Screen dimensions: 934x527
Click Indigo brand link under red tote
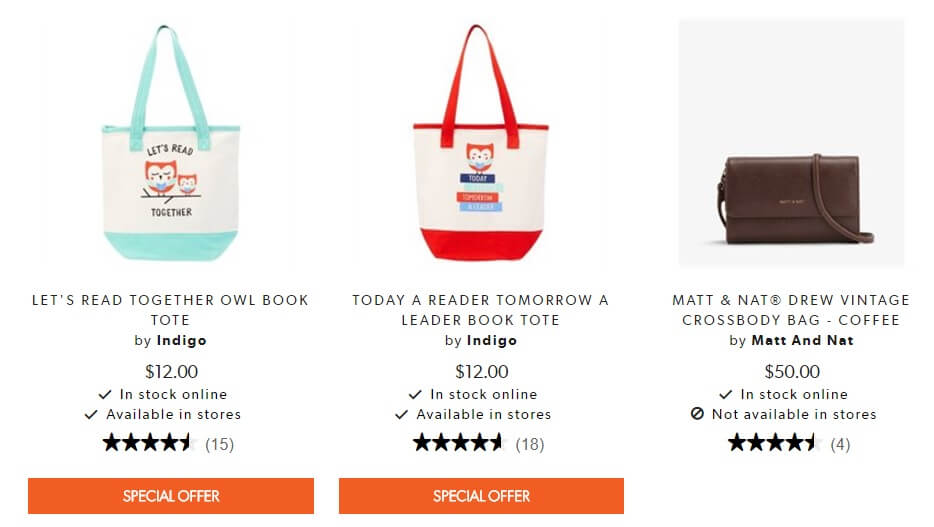click(x=492, y=341)
